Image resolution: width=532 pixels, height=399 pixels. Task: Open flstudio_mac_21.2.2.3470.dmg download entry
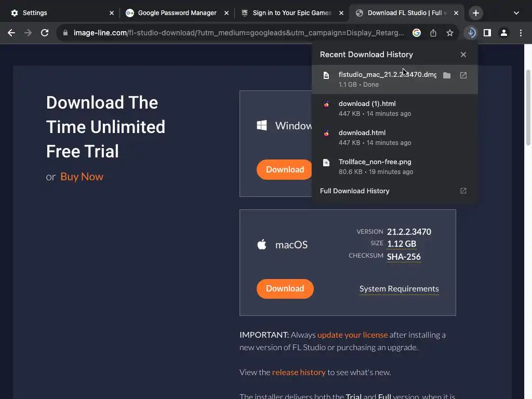pos(395,79)
